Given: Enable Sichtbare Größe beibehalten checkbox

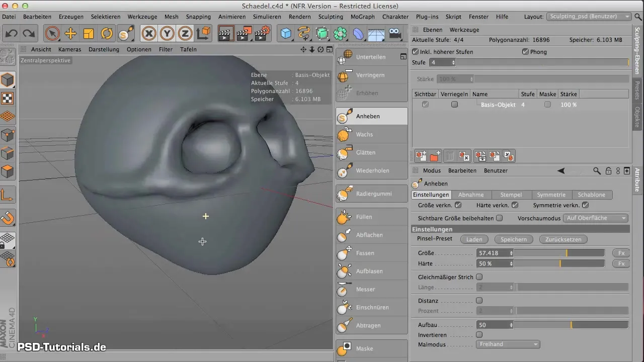Looking at the screenshot, I should tap(499, 218).
